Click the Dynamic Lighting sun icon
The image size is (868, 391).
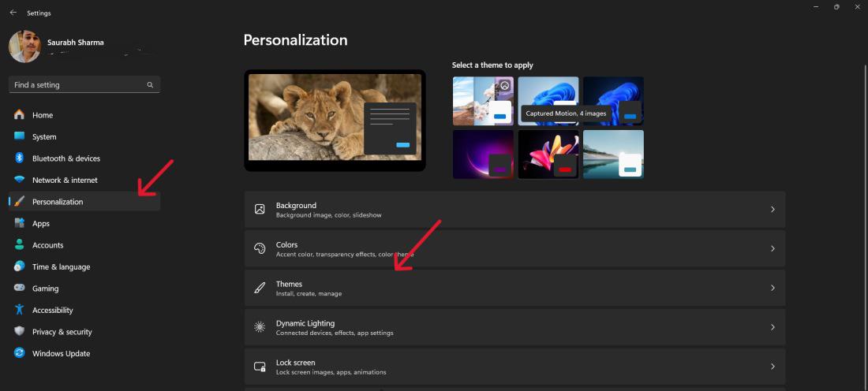(x=260, y=327)
